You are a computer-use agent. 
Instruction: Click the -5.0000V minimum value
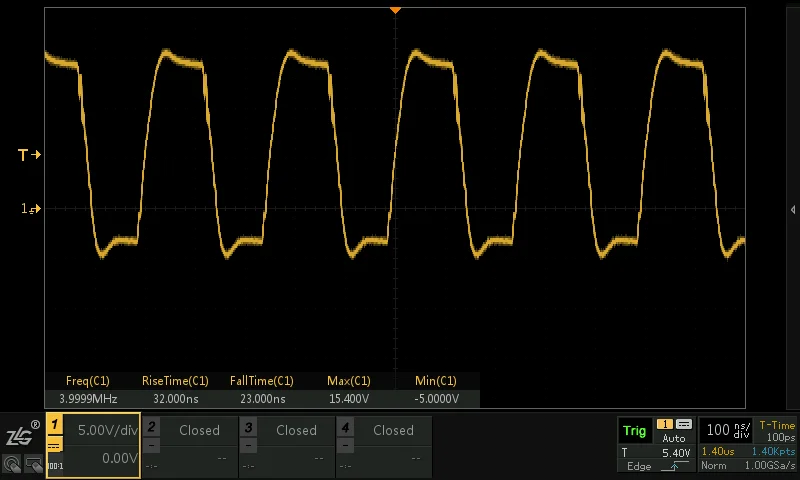[436, 399]
